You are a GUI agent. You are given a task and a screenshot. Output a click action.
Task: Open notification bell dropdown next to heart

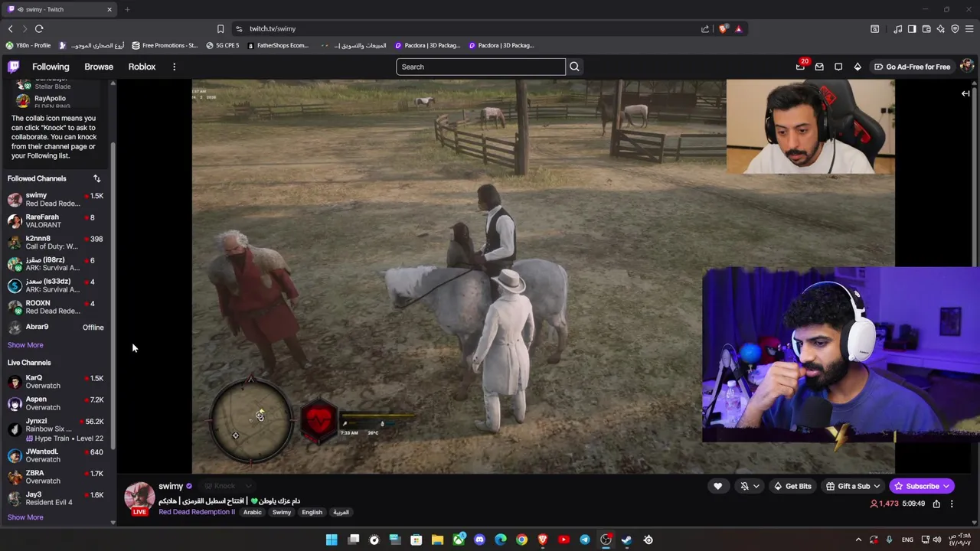tap(749, 486)
